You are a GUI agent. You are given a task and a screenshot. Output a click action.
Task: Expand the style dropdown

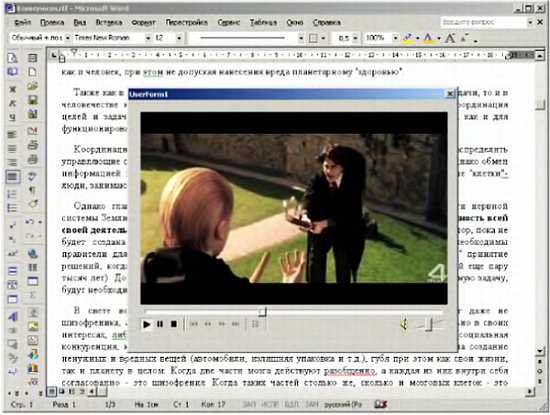coord(67,38)
